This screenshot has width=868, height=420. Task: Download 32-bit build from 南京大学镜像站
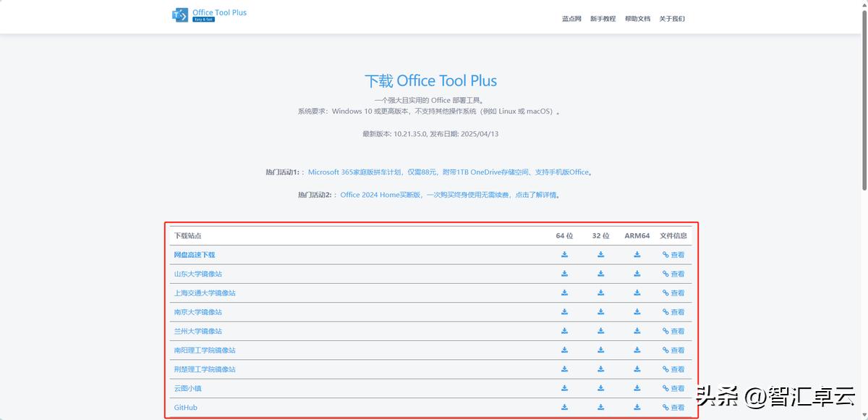pos(600,311)
